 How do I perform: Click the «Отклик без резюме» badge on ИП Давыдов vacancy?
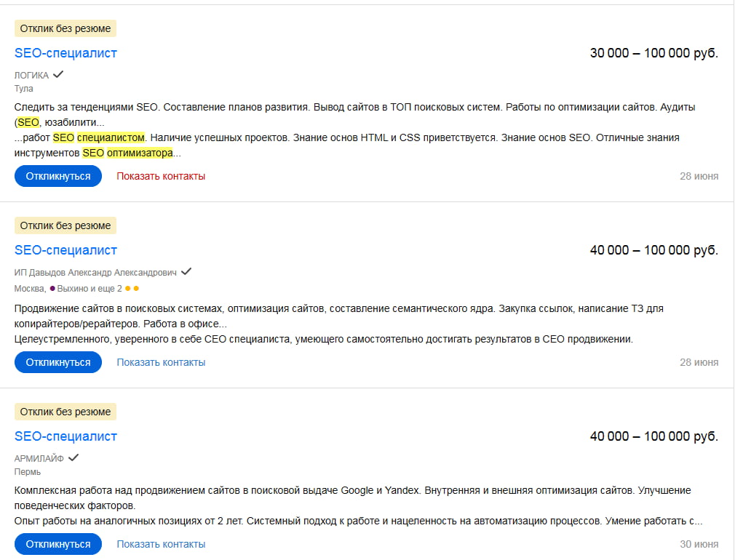tap(65, 225)
